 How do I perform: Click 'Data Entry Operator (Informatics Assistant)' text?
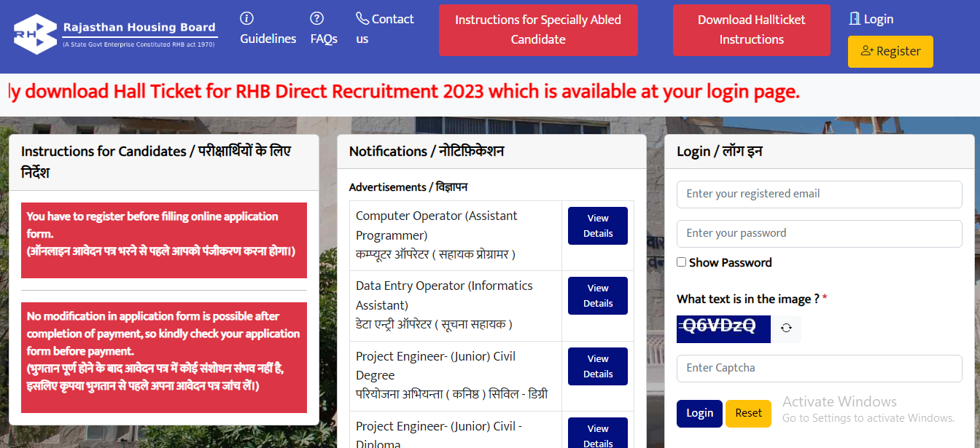(444, 296)
